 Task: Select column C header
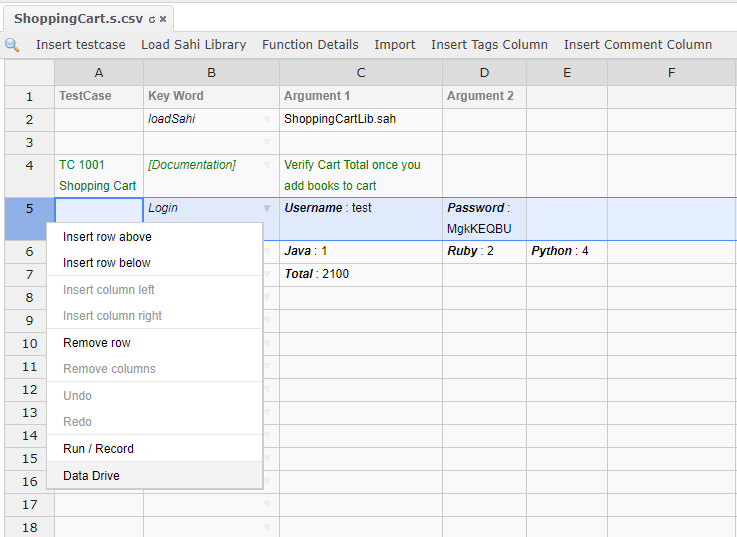(x=361, y=72)
